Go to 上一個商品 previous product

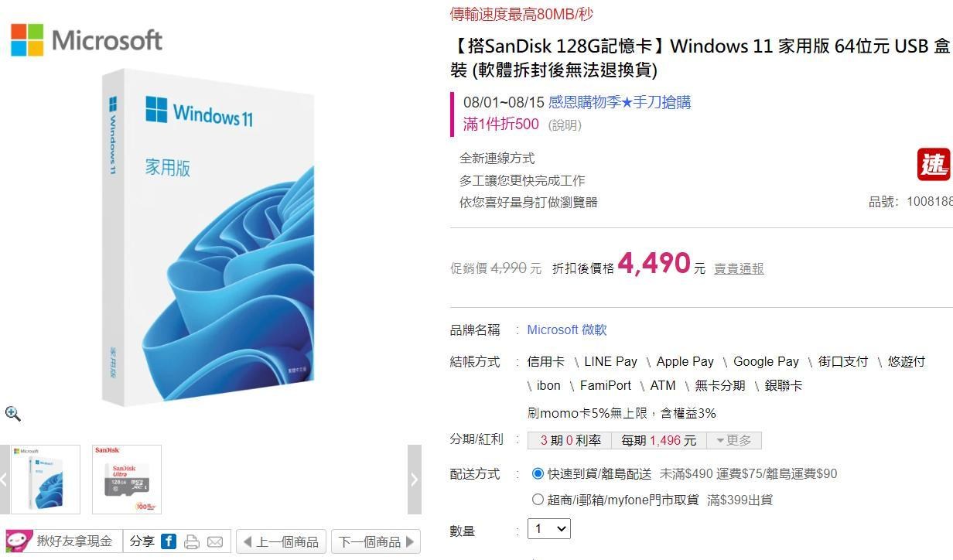281,541
